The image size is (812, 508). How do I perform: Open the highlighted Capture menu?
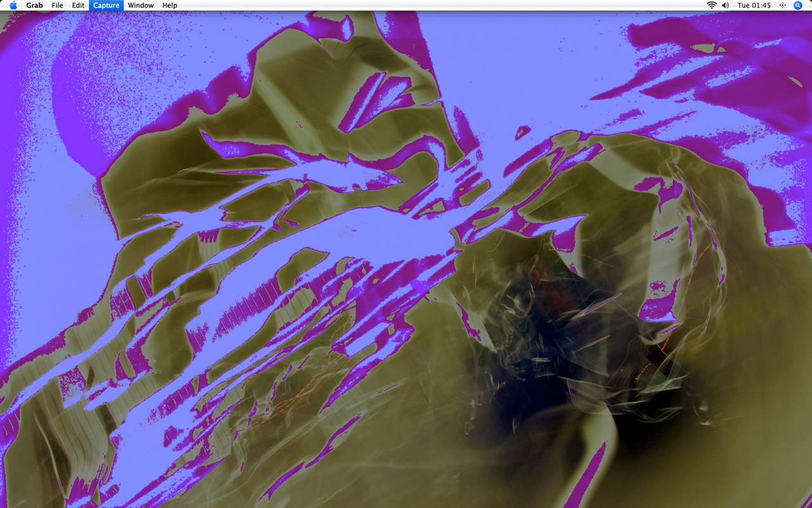click(x=106, y=5)
